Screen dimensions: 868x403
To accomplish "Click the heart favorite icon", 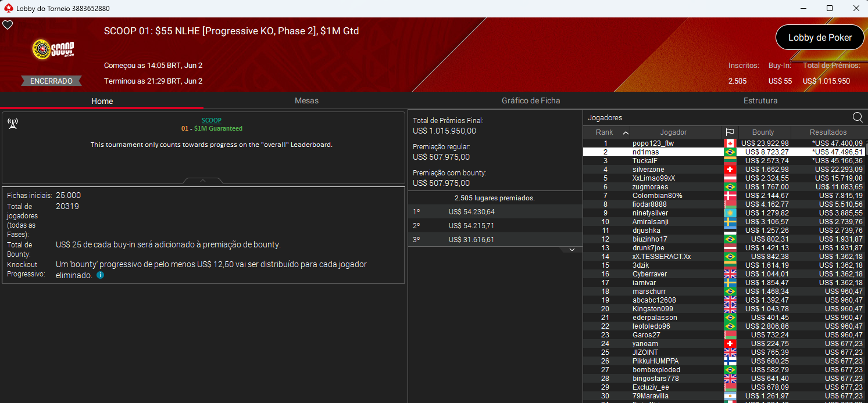I will tap(8, 25).
